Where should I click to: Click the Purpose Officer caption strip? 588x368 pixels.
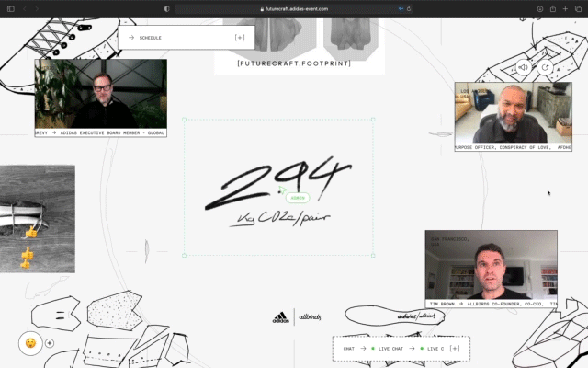point(514,147)
